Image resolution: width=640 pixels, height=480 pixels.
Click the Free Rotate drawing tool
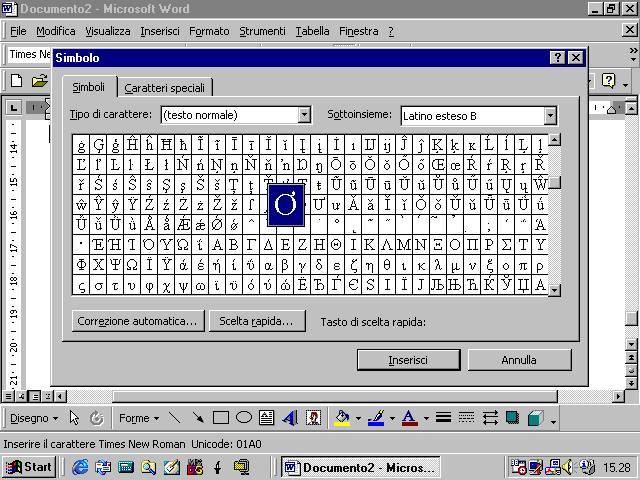97,418
